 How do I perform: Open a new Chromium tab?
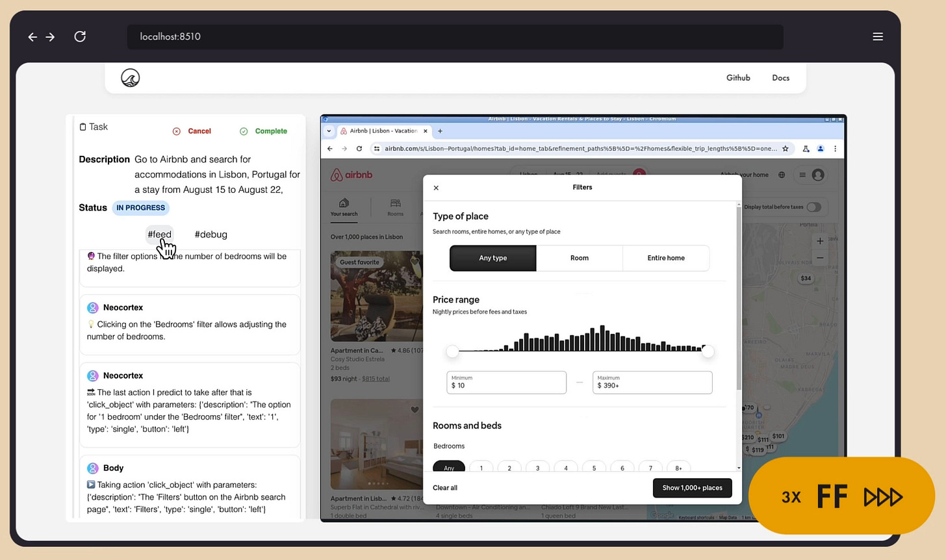coord(440,131)
